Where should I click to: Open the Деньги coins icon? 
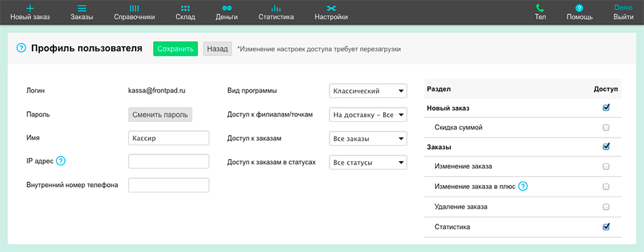point(226,8)
